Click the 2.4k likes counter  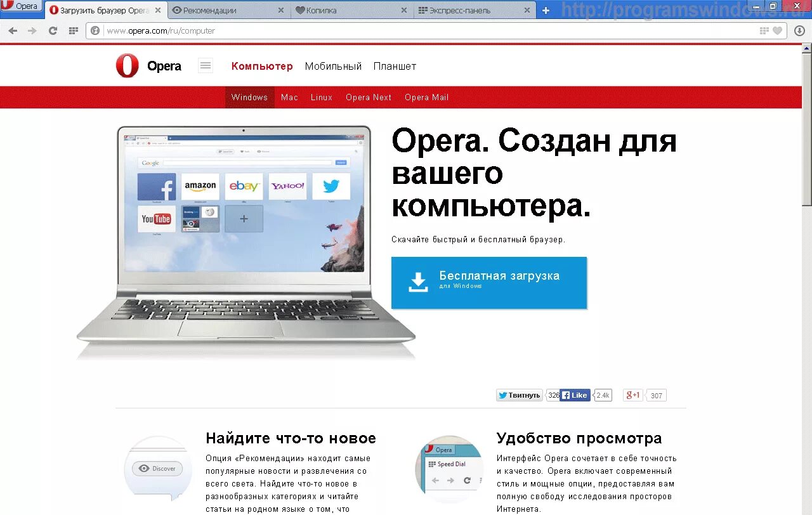click(x=603, y=395)
